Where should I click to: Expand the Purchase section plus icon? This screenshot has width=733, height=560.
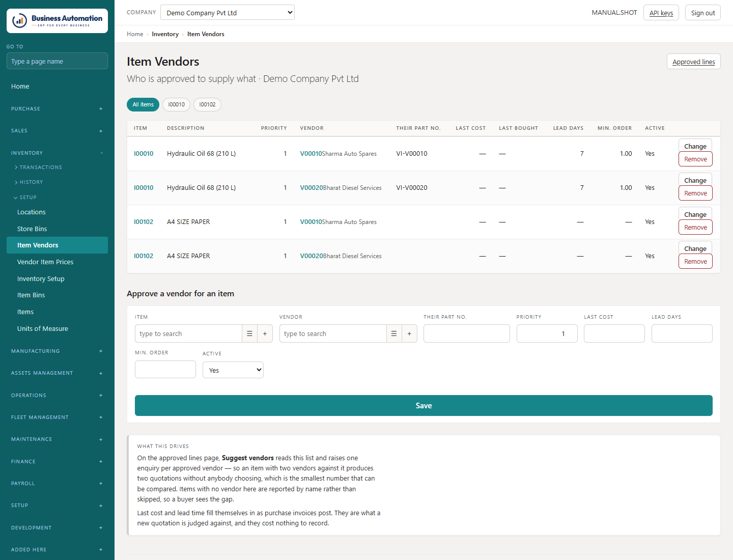coord(101,109)
